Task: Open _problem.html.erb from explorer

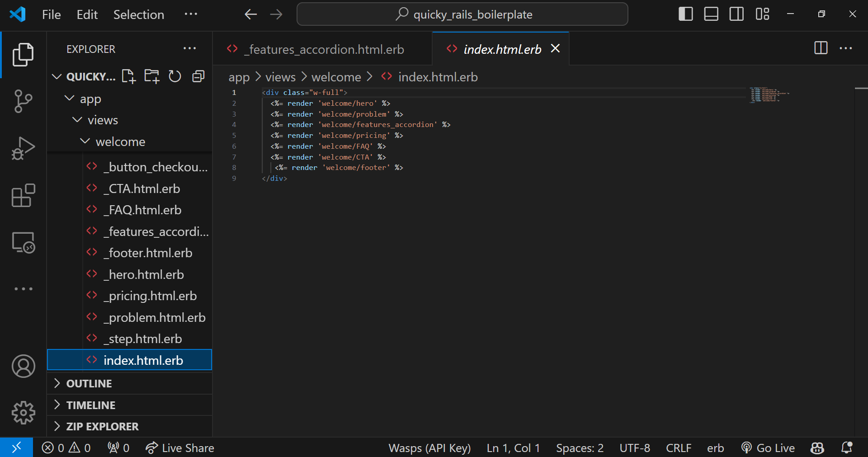Action: click(129, 317)
